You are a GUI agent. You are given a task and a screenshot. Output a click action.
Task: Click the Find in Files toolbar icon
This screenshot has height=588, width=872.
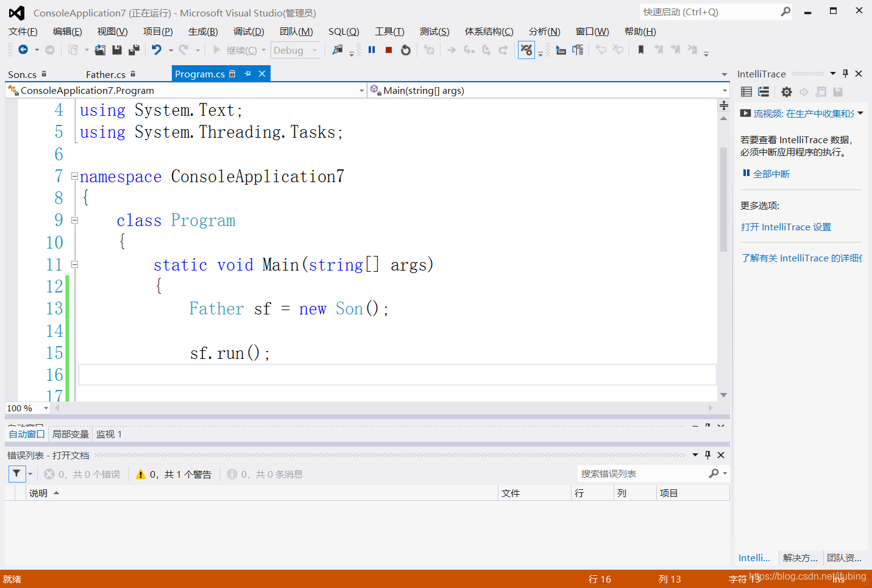pos(337,50)
